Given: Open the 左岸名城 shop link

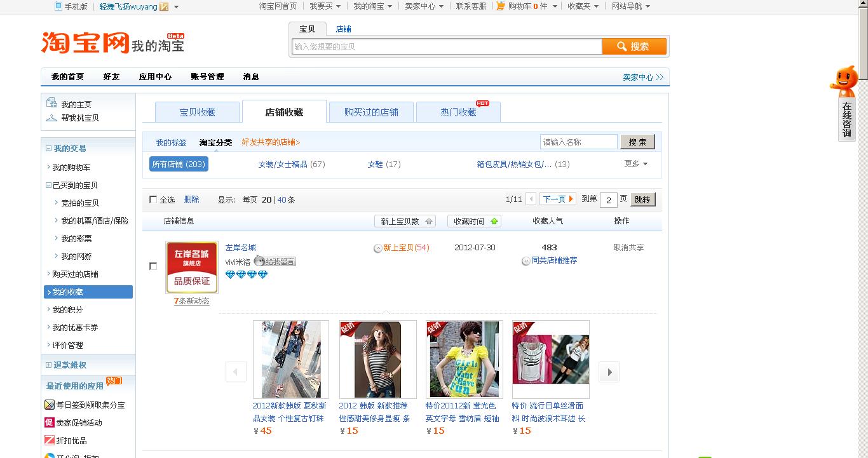Looking at the screenshot, I should 241,248.
